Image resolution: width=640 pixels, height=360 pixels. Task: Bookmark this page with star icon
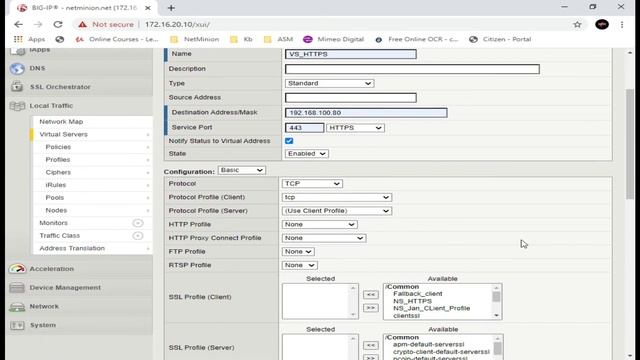tap(577, 24)
